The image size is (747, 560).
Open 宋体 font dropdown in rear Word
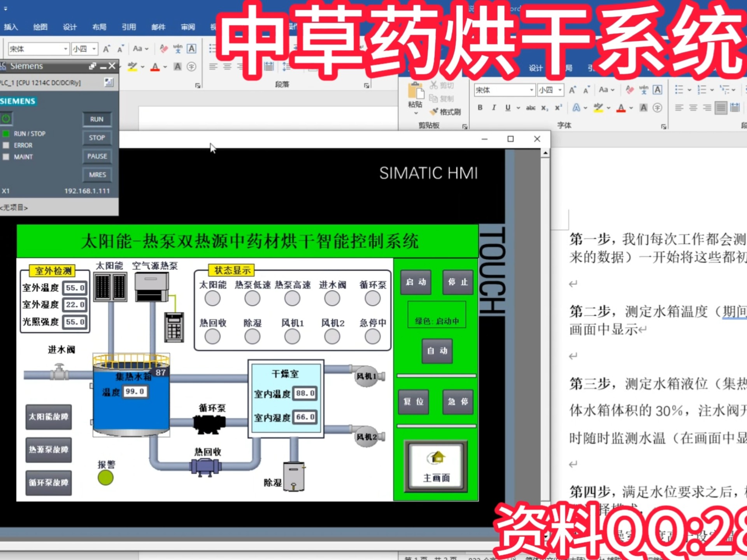pos(65,49)
